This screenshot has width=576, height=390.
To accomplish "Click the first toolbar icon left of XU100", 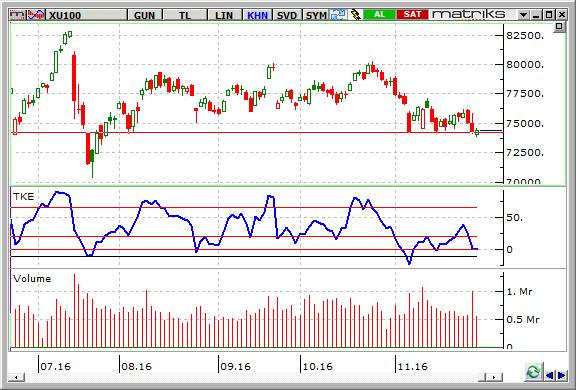I will tap(18, 15).
